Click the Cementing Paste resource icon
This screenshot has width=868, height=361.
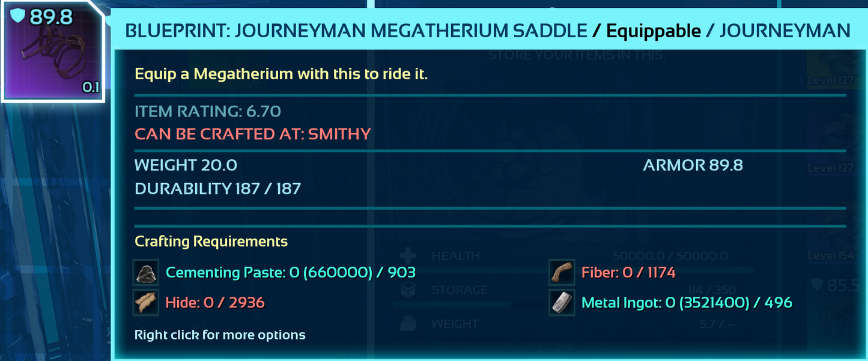[x=145, y=273]
